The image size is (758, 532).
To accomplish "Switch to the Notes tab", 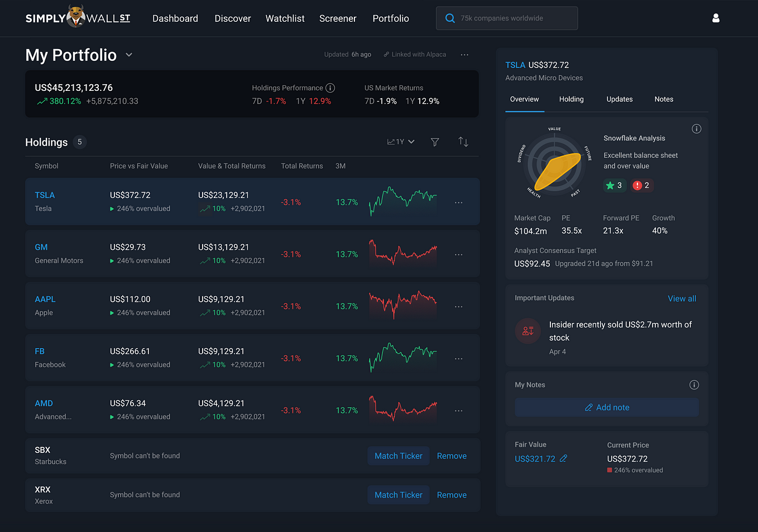I will [664, 99].
